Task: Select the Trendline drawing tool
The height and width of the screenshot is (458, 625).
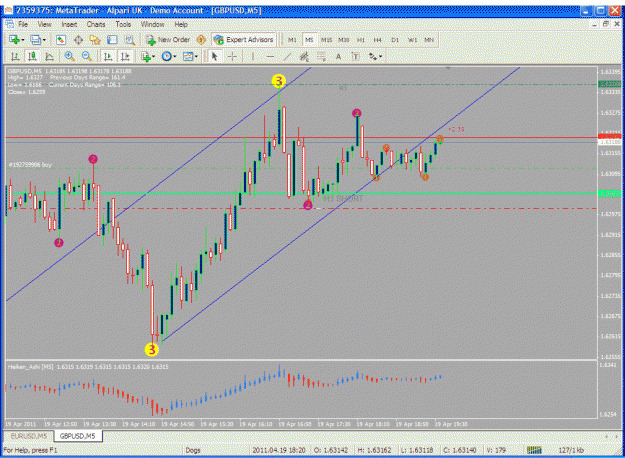Action: 287,57
